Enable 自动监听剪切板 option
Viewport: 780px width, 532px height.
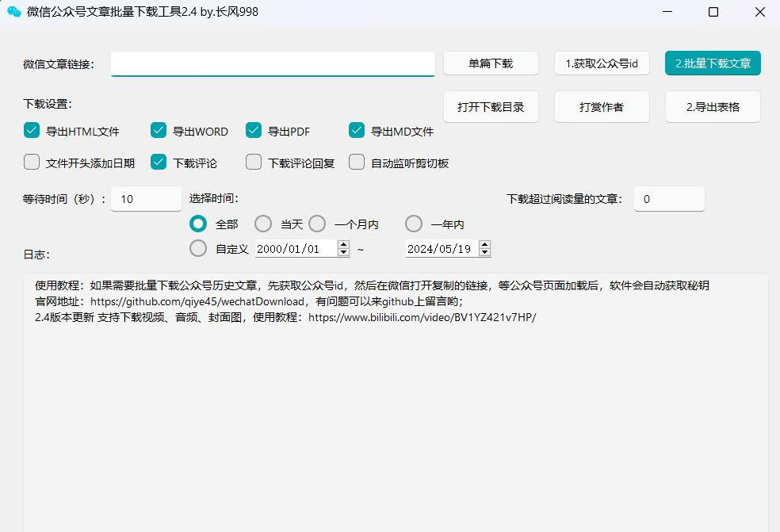(357, 163)
